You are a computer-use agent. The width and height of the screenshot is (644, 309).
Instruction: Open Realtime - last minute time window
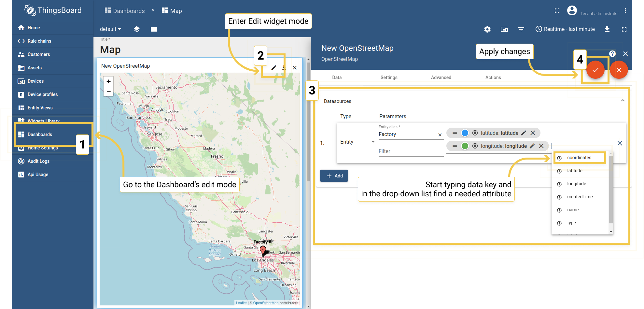pyautogui.click(x=565, y=29)
